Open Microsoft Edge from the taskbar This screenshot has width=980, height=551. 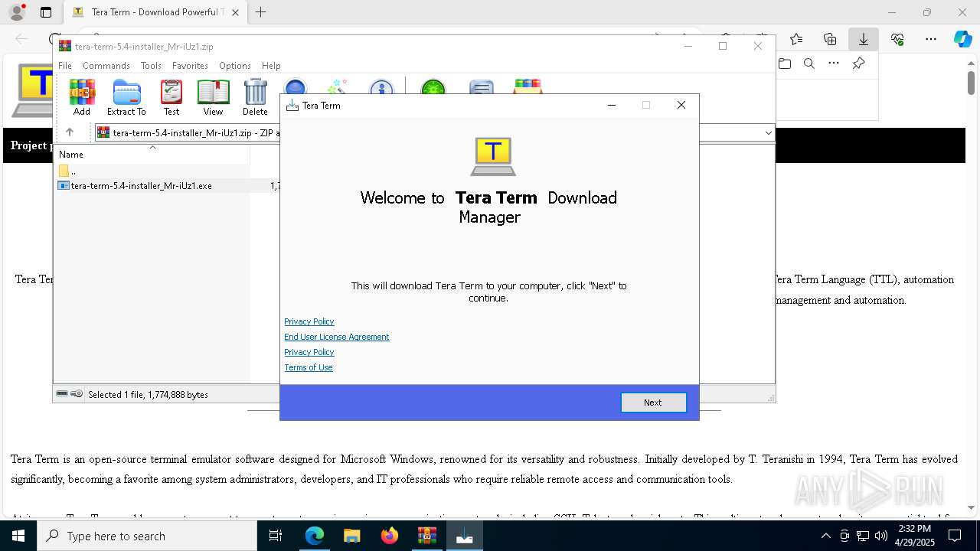[315, 536]
